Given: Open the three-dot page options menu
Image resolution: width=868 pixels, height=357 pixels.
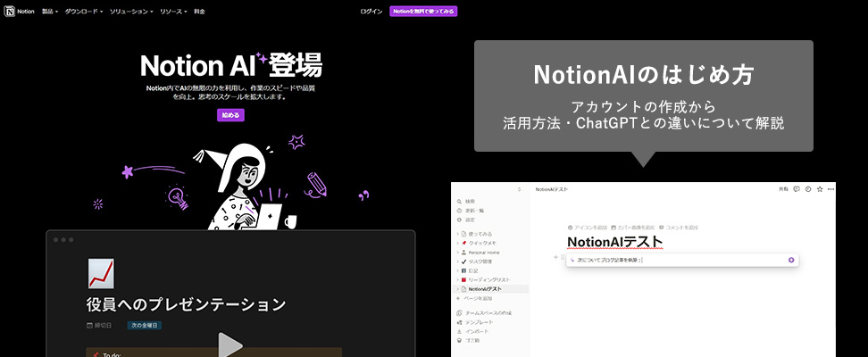Looking at the screenshot, I should [830, 189].
